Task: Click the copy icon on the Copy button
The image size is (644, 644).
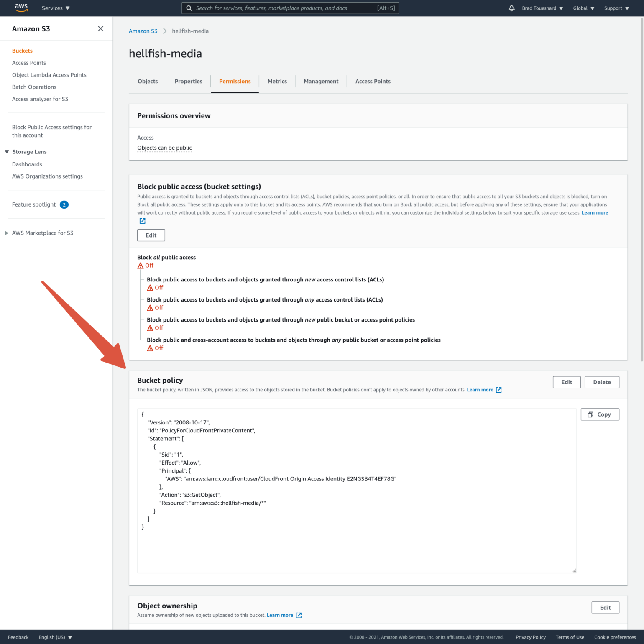Action: [590, 414]
